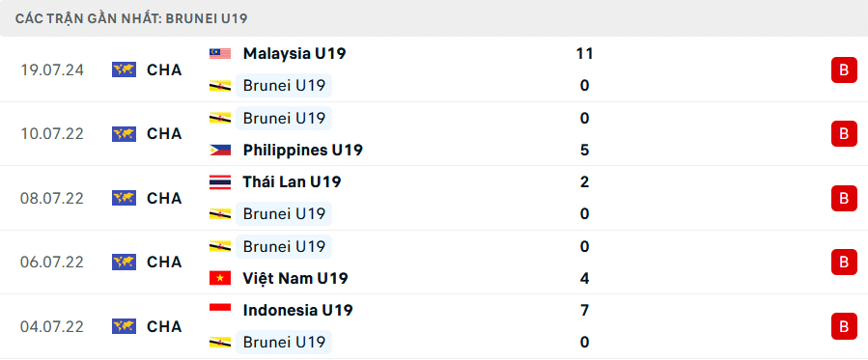The height and width of the screenshot is (360, 868).
Task: Click the score 11 of Malaysia U19
Action: coord(584,54)
